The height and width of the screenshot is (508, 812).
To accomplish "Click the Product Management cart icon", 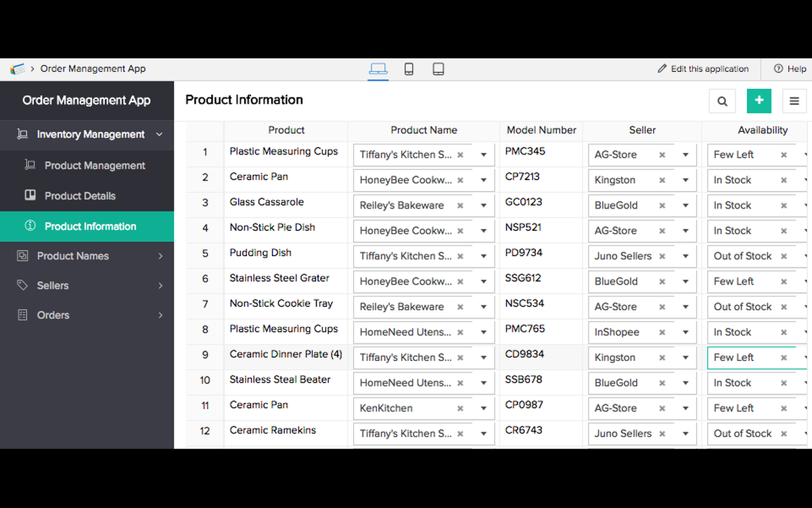I will [x=30, y=165].
